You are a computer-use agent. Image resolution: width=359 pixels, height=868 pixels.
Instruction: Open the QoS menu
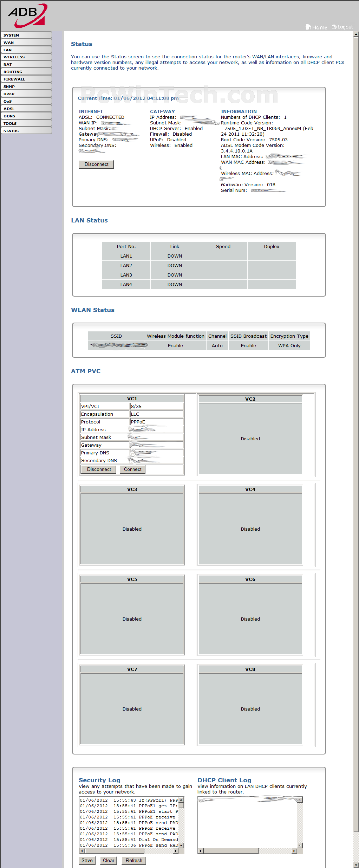26,101
